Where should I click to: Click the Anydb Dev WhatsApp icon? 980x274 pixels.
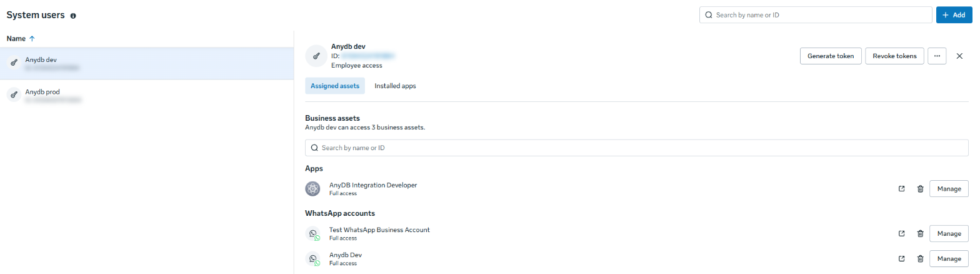click(x=312, y=259)
